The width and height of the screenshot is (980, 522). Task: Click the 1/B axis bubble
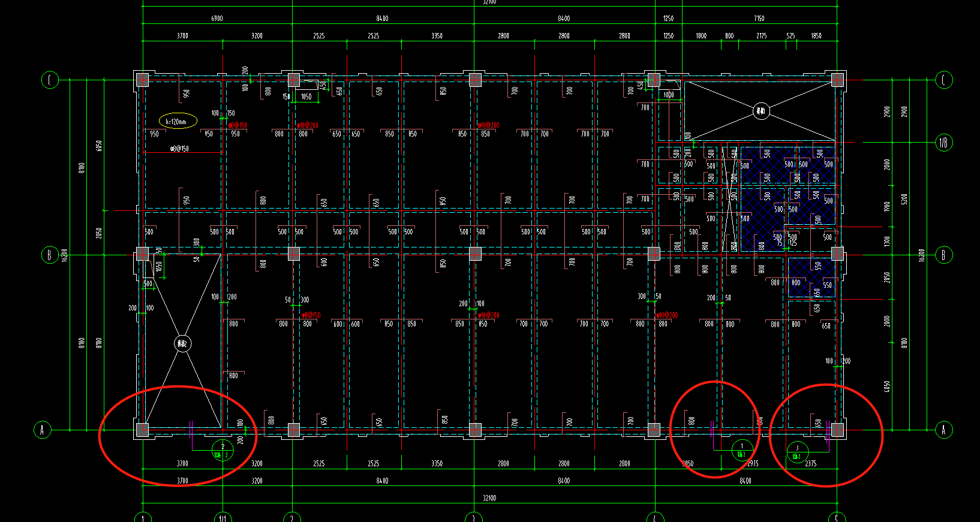944,143
